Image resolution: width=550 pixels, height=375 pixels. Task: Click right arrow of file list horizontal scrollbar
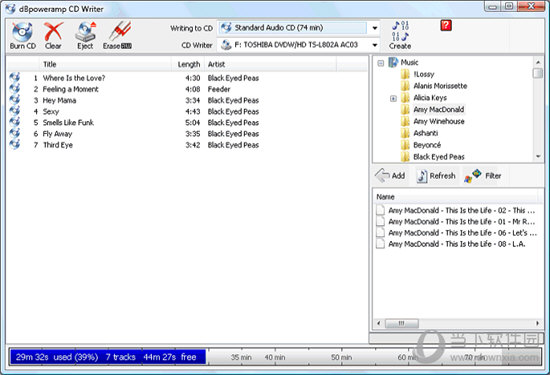pos(538,323)
